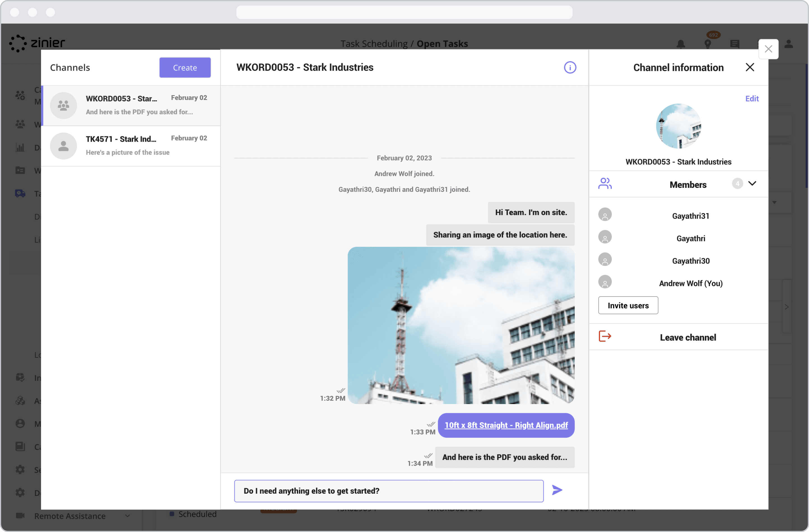The image size is (809, 532).
Task: Open the WKORD0053 - Star... channel
Action: [x=131, y=105]
